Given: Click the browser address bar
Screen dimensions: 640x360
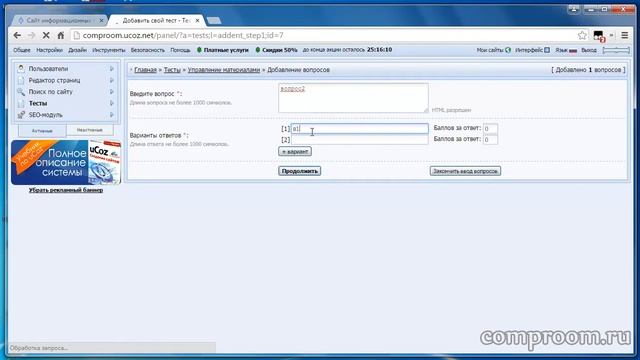Looking at the screenshot, I should click(x=327, y=36).
